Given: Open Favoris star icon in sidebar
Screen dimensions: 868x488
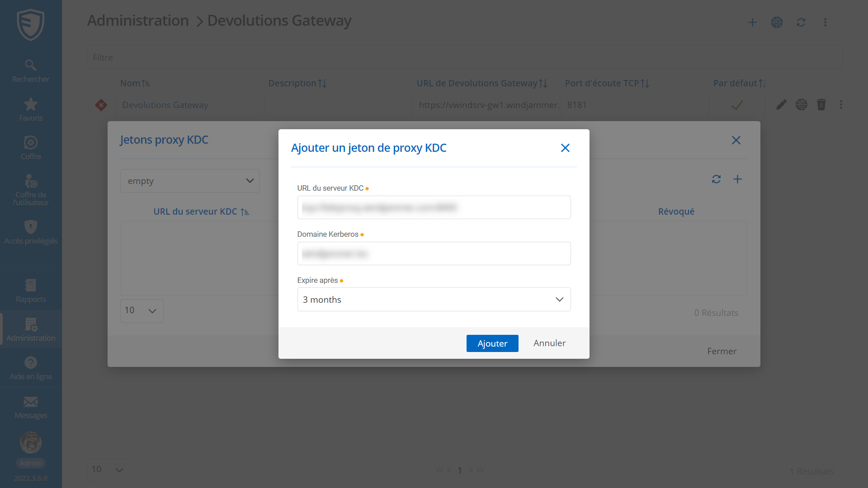Looking at the screenshot, I should (31, 104).
